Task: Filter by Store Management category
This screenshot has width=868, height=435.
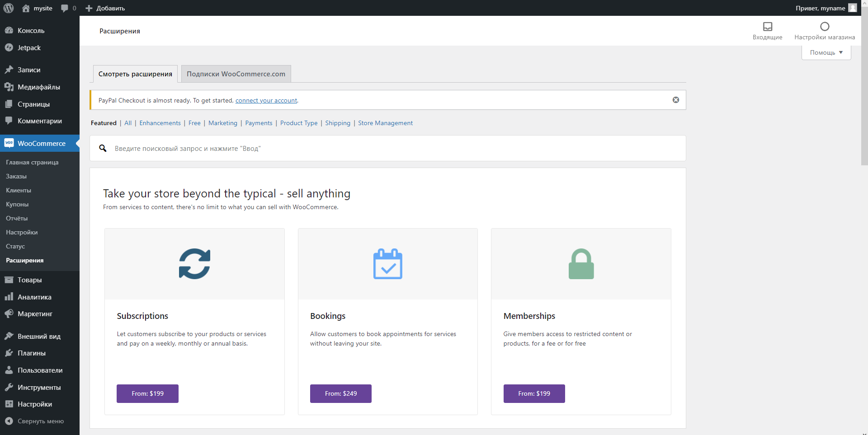Action: click(x=385, y=123)
